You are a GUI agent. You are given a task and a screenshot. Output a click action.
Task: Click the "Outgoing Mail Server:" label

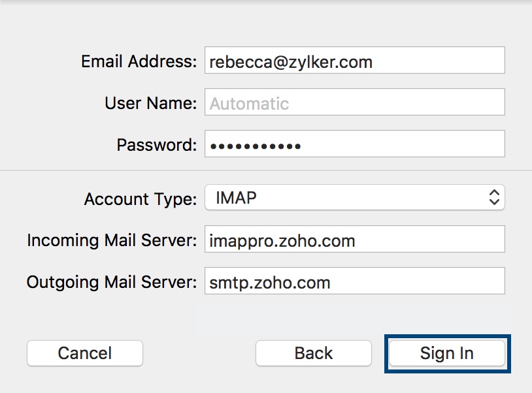click(x=111, y=282)
